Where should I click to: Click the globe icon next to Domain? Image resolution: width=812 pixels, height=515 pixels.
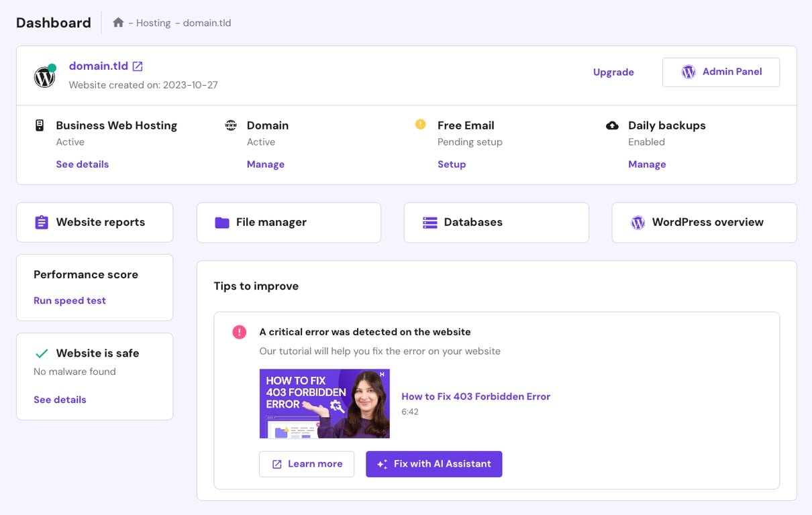tap(230, 125)
